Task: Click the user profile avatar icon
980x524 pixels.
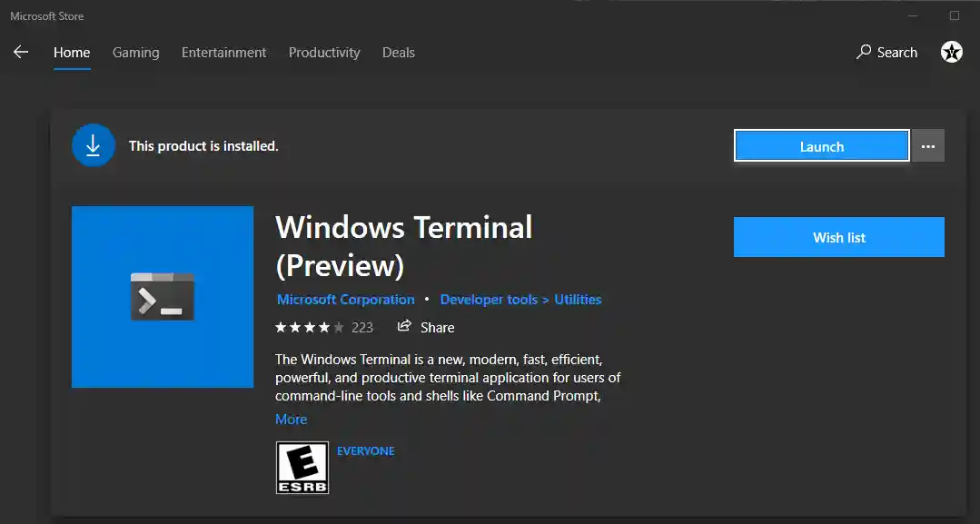Action: 951,52
